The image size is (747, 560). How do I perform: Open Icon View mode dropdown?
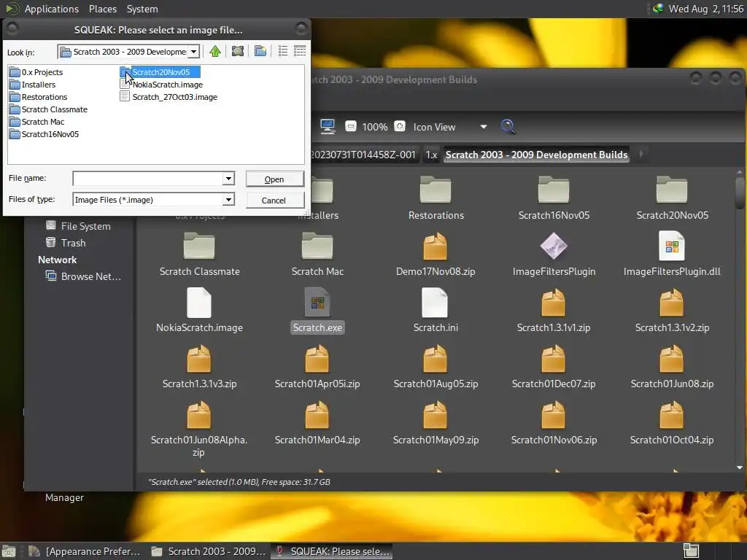point(450,127)
